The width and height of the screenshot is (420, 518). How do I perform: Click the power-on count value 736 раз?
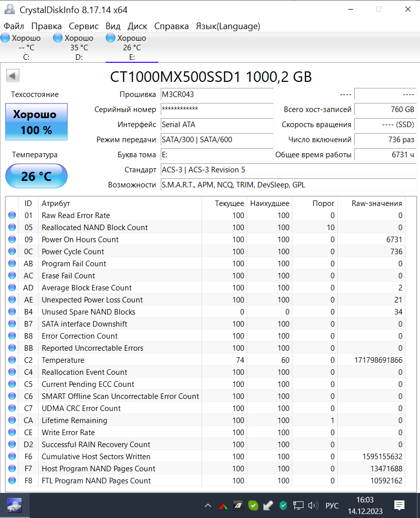click(x=385, y=139)
